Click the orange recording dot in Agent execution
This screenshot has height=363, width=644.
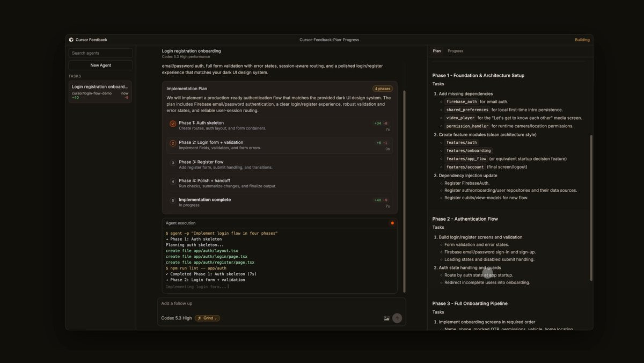[x=392, y=223]
